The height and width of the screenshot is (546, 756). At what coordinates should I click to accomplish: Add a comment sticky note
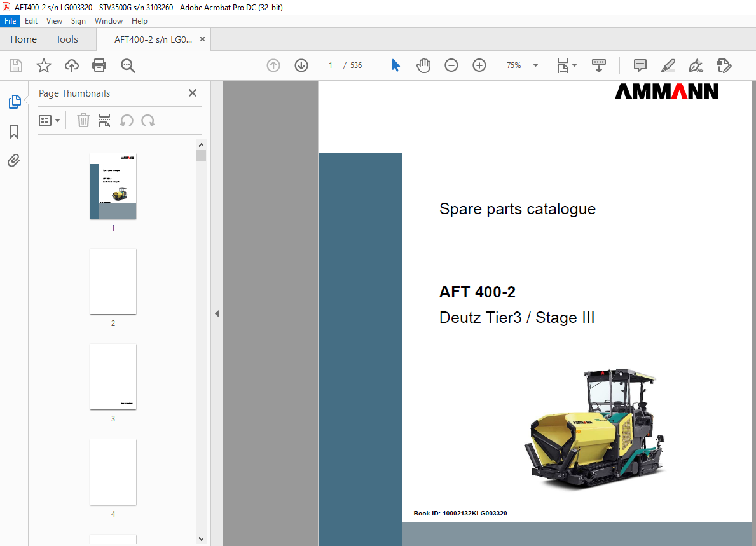(640, 65)
